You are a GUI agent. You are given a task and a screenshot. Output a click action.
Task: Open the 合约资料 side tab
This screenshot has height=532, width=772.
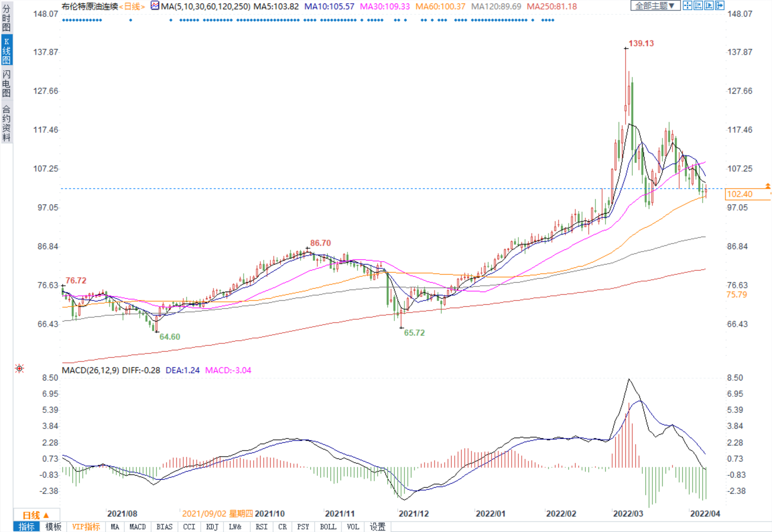(6, 123)
